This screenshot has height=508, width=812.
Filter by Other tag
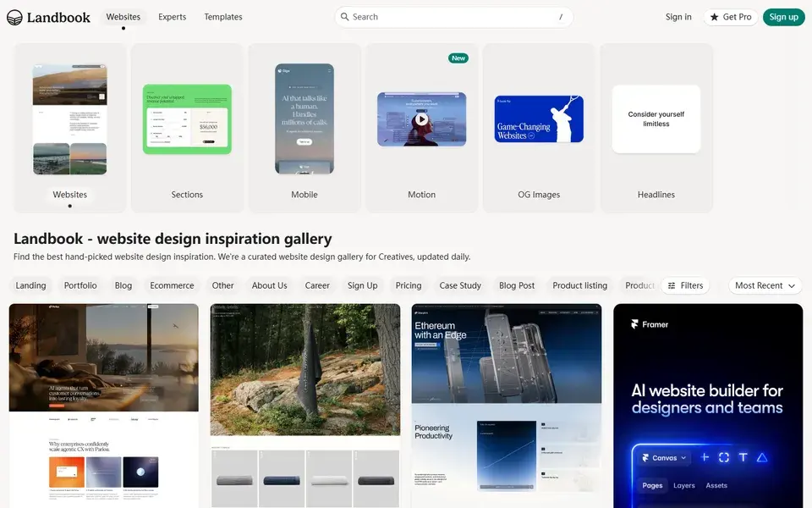[x=222, y=285]
